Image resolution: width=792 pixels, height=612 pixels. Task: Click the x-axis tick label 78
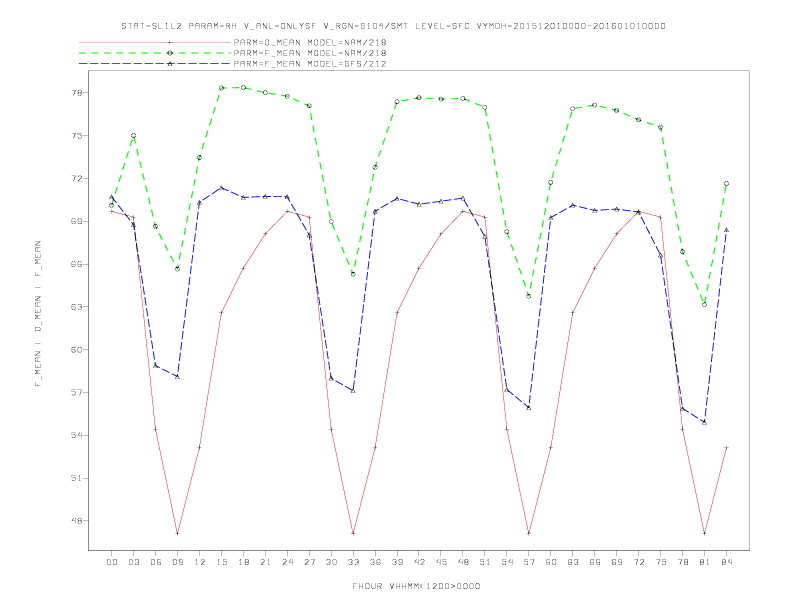click(x=683, y=562)
